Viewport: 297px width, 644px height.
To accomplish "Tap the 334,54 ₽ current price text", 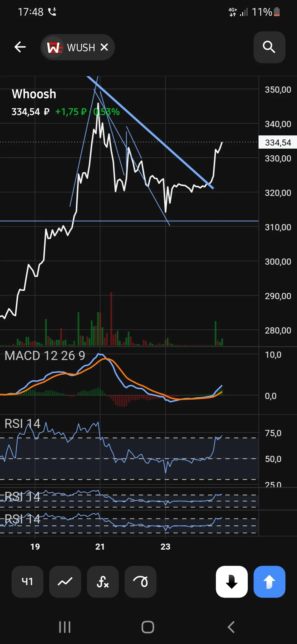I will 31,112.
